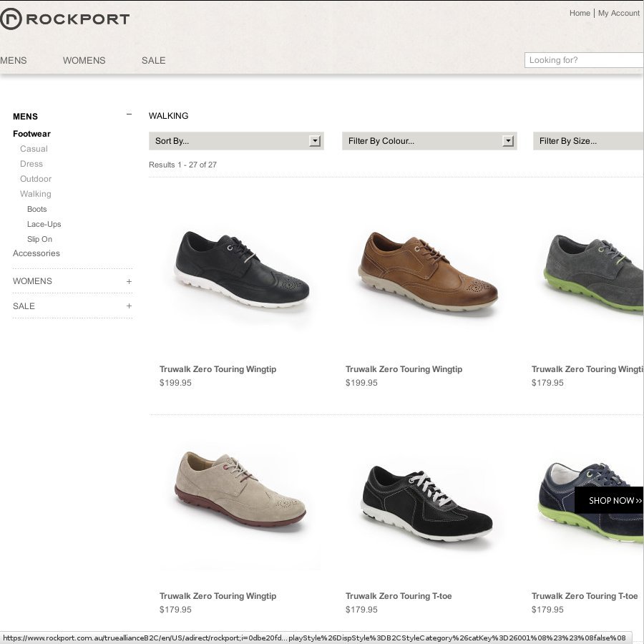The height and width of the screenshot is (644, 644).
Task: View the brown Truwalk Zero Touring Wingtip image
Action: [x=428, y=271]
